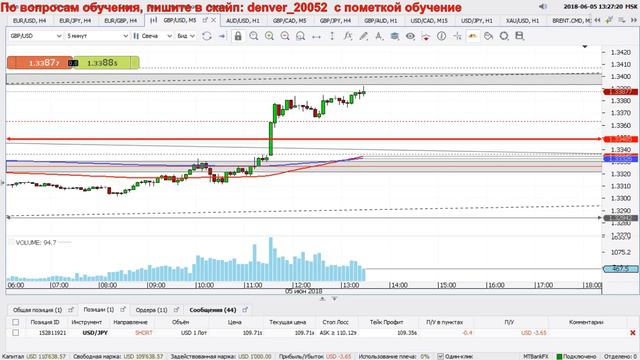Viewport: 640px width, 360px height.
Task: Open the GBP/USD instrument dropdown
Action: coord(36,36)
